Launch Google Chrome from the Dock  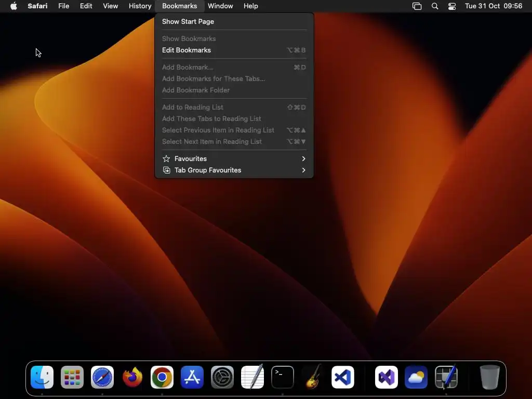pyautogui.click(x=162, y=377)
